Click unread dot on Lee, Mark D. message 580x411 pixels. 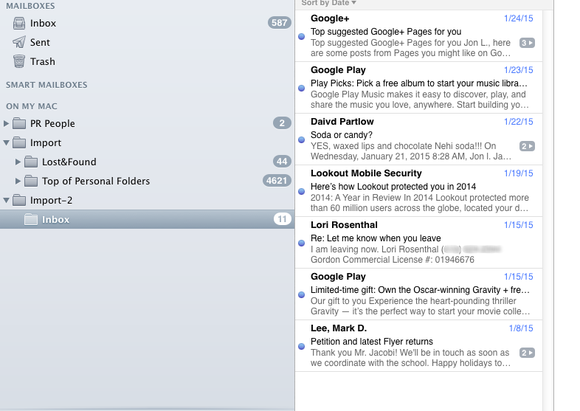point(301,347)
